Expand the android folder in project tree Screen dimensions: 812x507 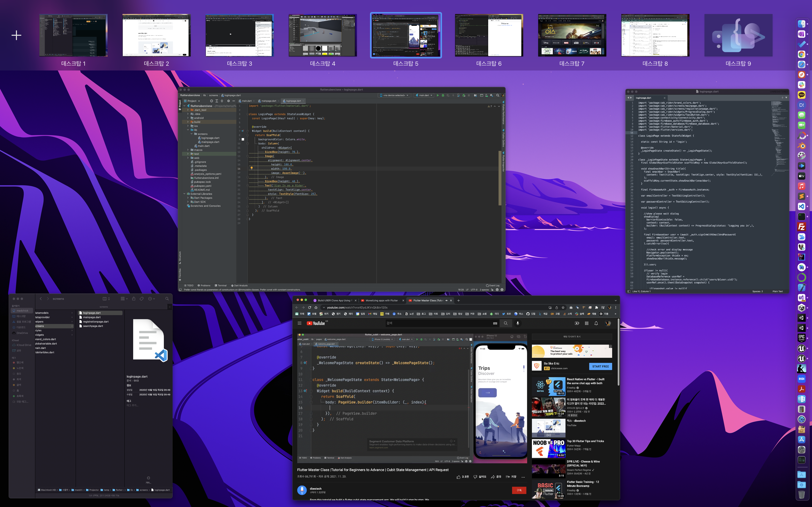pos(188,118)
